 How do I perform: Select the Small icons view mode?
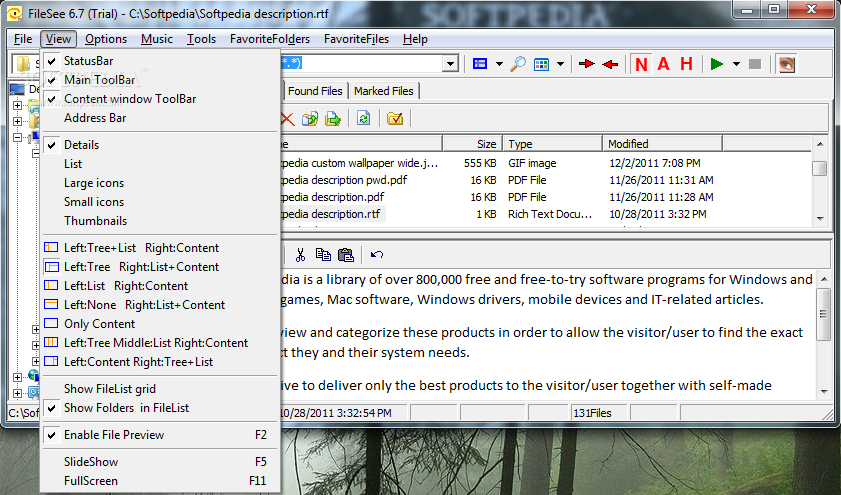pyautogui.click(x=160, y=202)
